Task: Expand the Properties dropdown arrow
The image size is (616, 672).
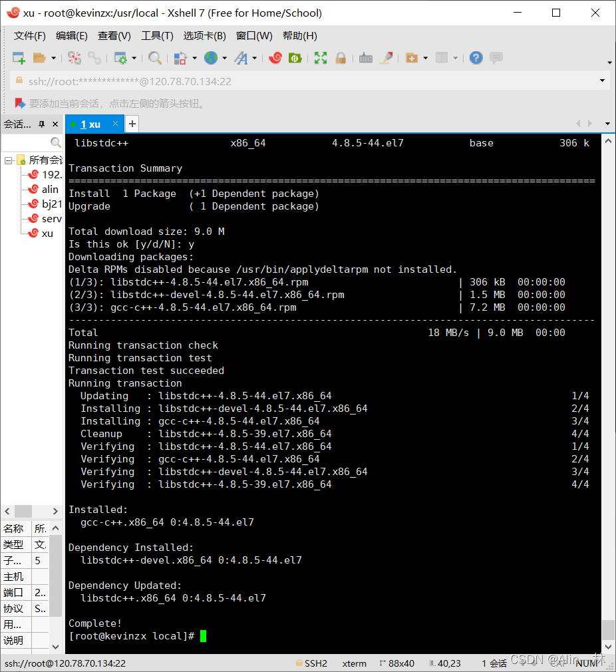Action: [134, 58]
